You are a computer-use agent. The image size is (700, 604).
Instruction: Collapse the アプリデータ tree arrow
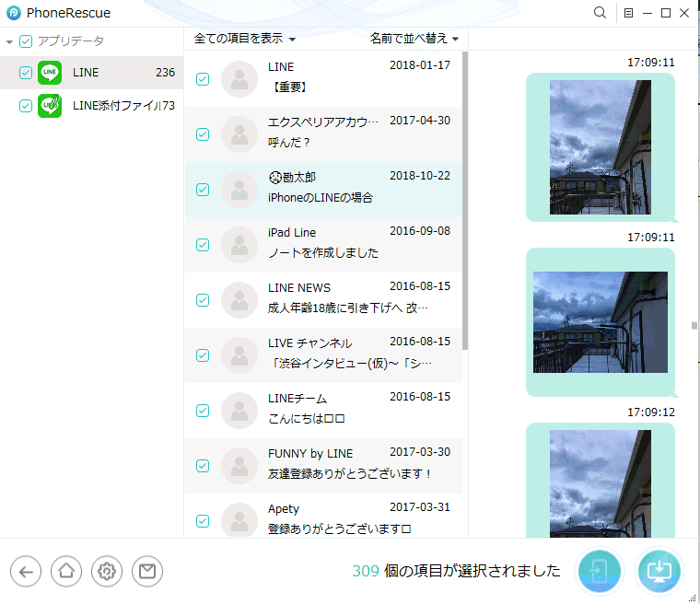(x=9, y=41)
